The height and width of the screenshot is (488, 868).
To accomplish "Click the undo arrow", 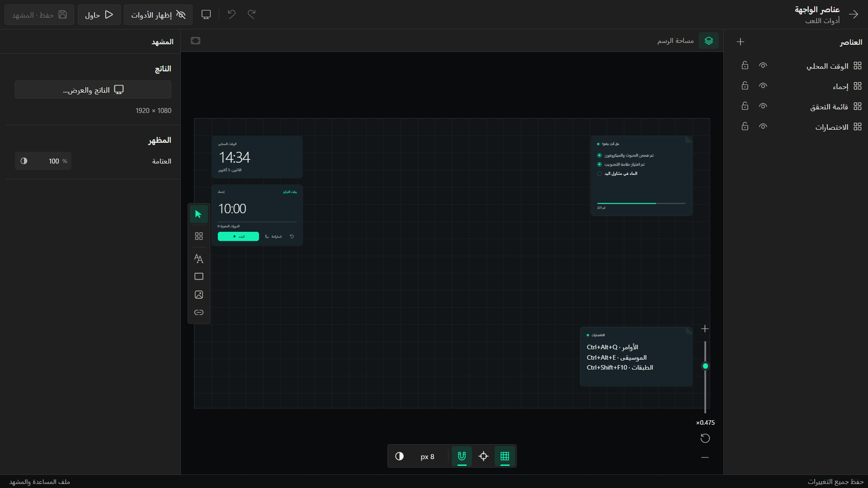I will [231, 14].
